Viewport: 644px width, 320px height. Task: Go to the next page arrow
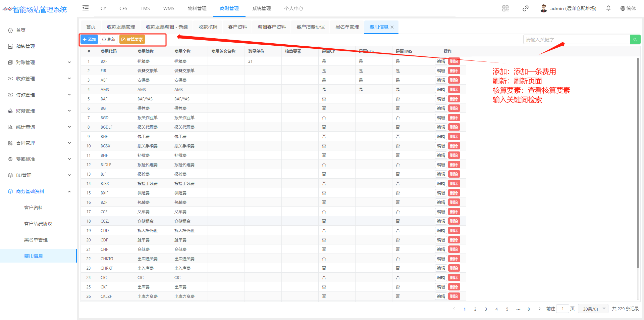point(539,309)
